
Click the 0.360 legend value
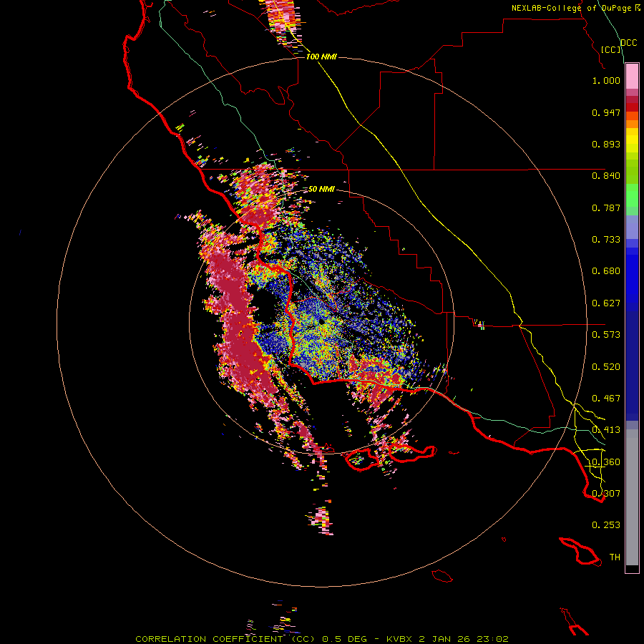tap(606, 462)
